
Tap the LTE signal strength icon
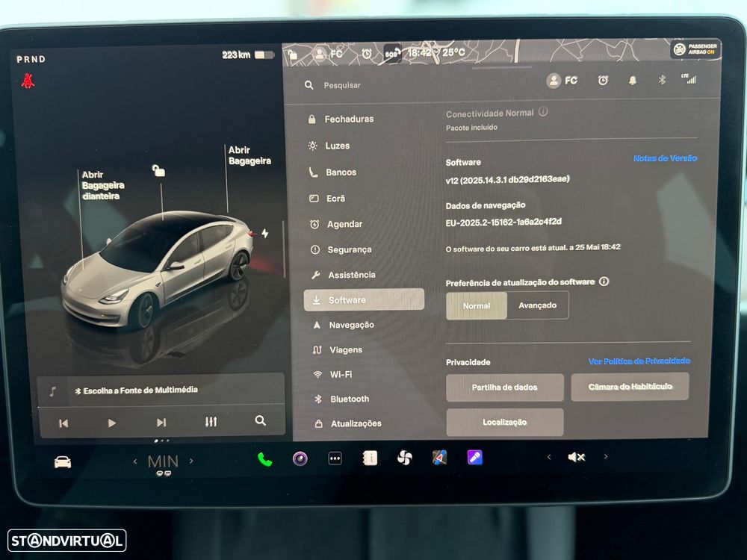click(689, 78)
